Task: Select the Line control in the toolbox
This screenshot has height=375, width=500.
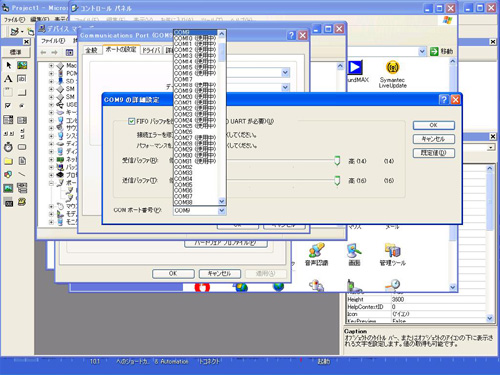Action: [x=22, y=174]
